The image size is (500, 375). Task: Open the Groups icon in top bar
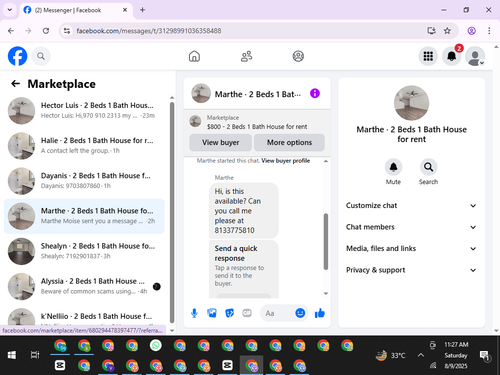[x=298, y=56]
